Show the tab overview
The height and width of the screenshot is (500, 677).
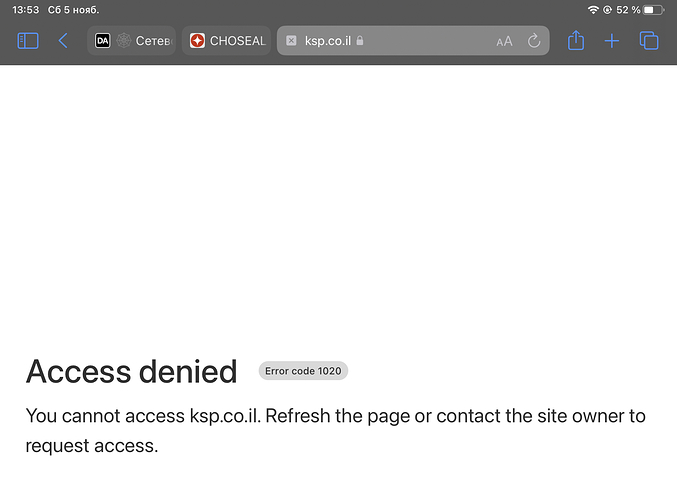pos(649,41)
